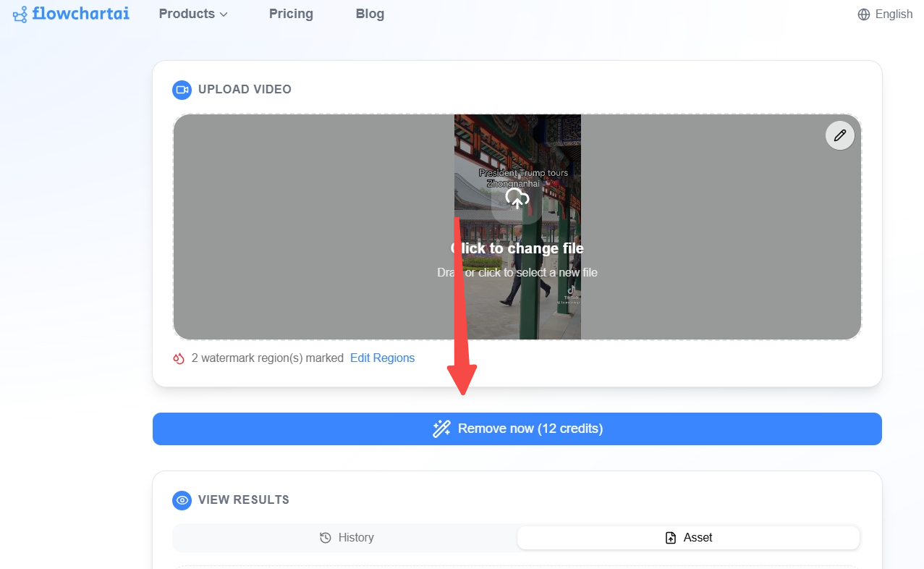
Task: Click 'or click to select a new file' text
Action: coord(531,273)
